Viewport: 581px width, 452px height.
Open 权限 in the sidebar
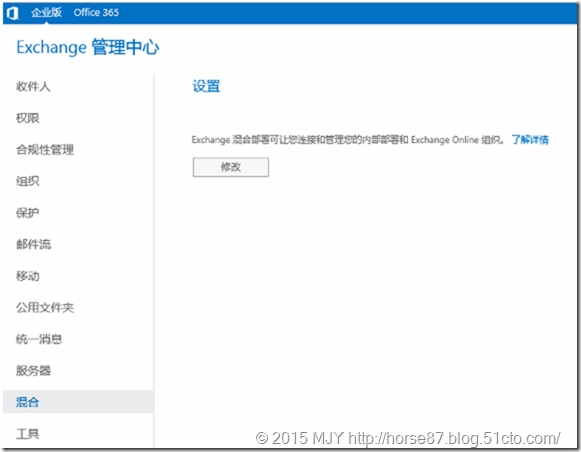pos(27,118)
